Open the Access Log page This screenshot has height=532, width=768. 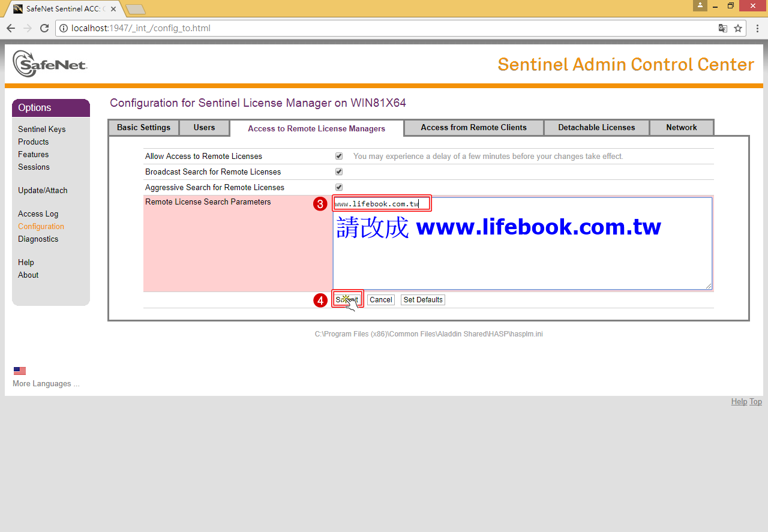click(38, 214)
